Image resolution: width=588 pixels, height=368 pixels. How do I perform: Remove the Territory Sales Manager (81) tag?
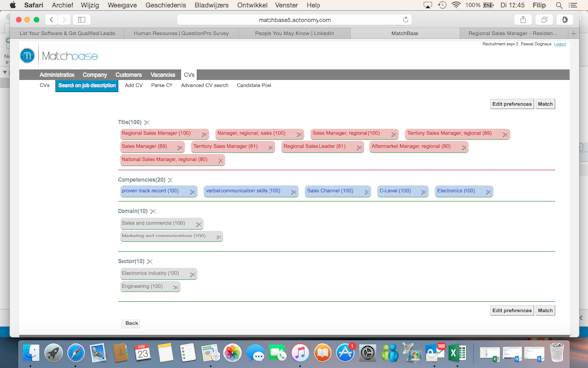tap(270, 148)
